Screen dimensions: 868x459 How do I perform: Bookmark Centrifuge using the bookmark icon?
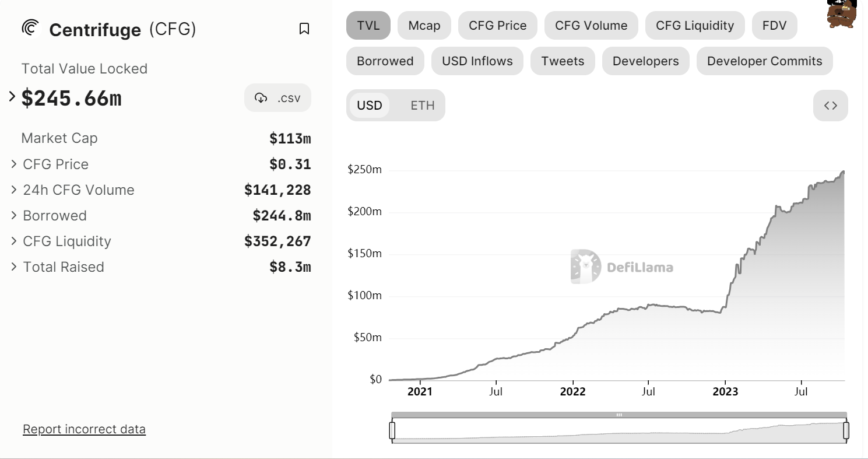(x=304, y=29)
